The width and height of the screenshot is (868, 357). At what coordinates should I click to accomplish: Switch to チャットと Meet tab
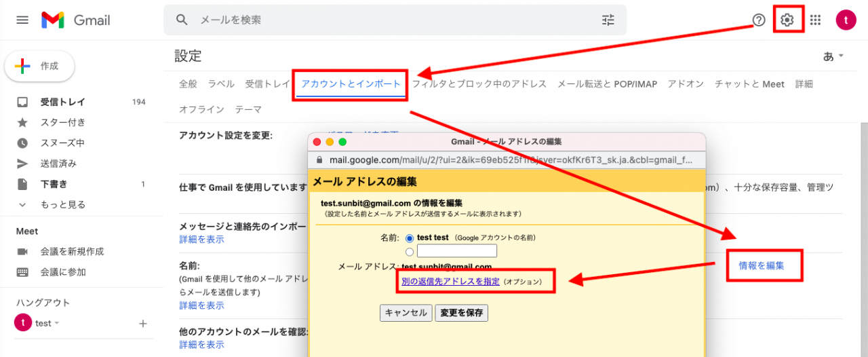pos(749,84)
